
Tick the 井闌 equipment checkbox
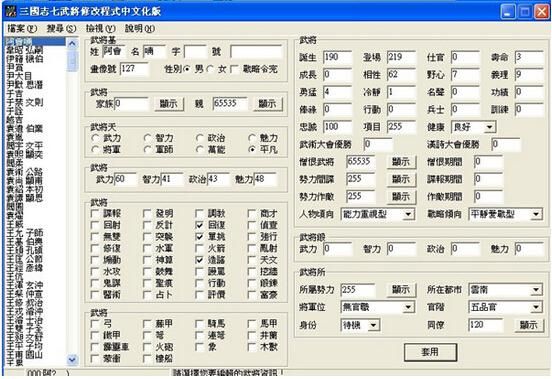coord(252,335)
